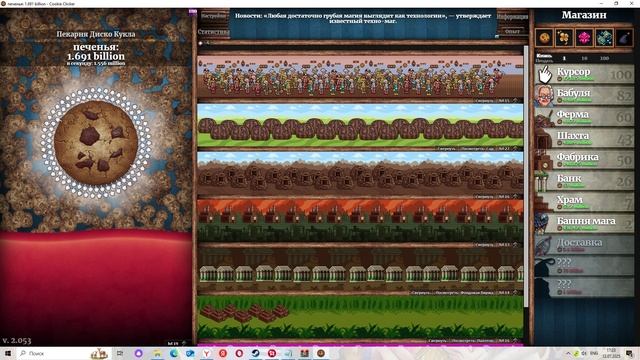The image size is (640, 360).
Task: Buy a Доставка building
Action: click(x=585, y=245)
